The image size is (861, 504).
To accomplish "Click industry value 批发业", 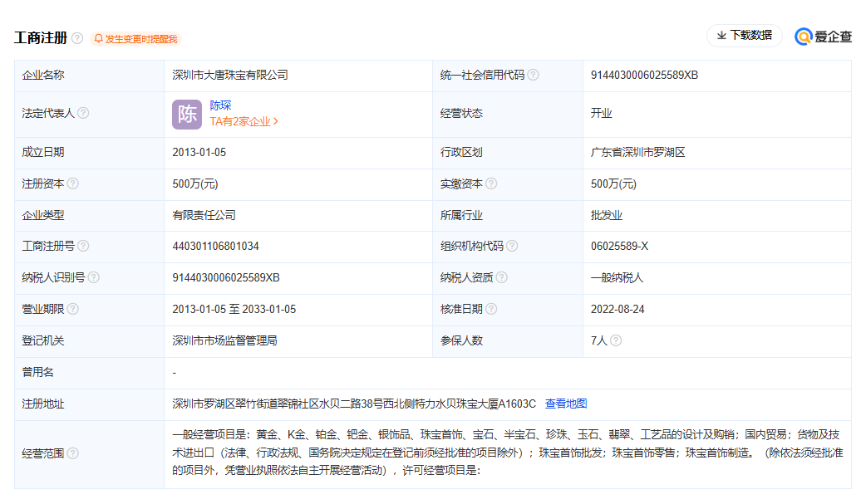I will (607, 216).
